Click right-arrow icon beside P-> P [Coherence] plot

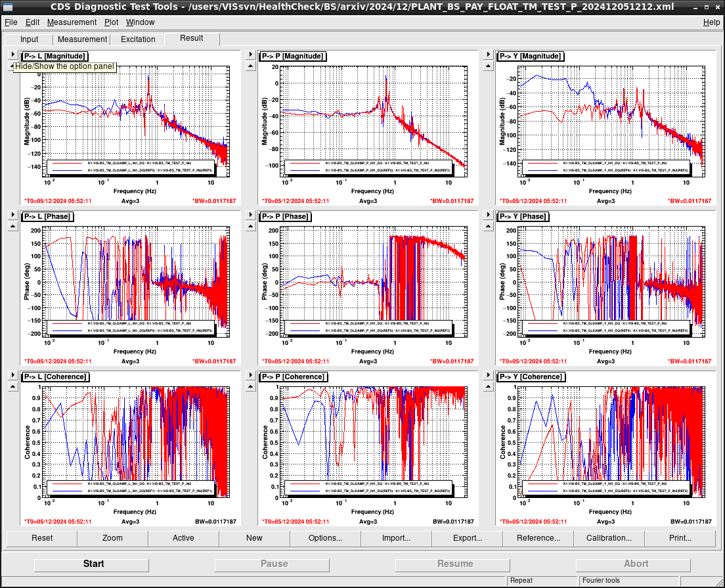click(x=251, y=374)
